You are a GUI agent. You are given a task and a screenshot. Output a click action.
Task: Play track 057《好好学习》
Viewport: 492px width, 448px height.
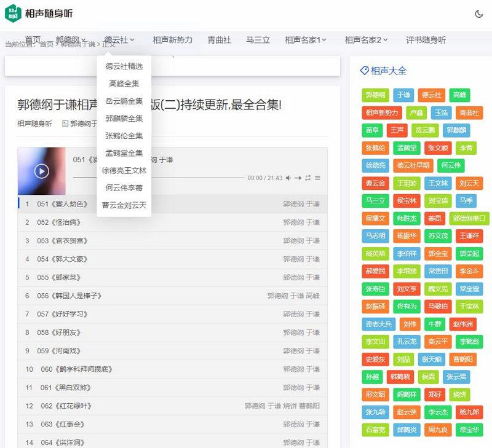click(173, 314)
